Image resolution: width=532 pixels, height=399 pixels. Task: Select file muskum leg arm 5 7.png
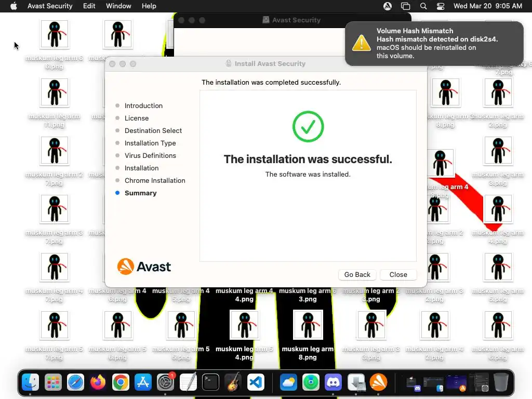point(54,325)
